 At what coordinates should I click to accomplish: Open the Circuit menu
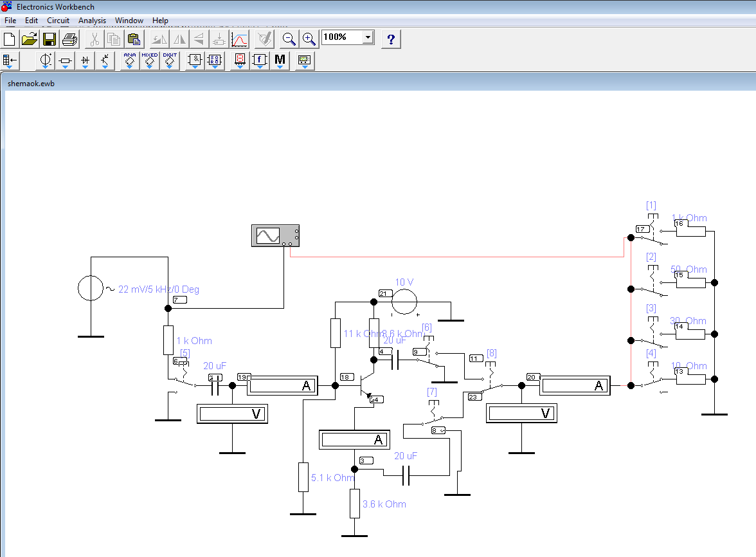(x=58, y=21)
